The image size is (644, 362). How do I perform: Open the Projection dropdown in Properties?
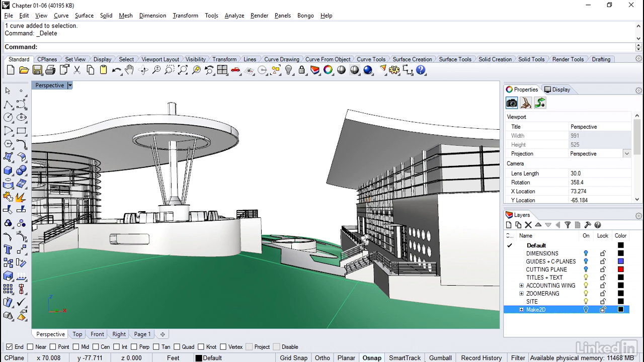[626, 154]
